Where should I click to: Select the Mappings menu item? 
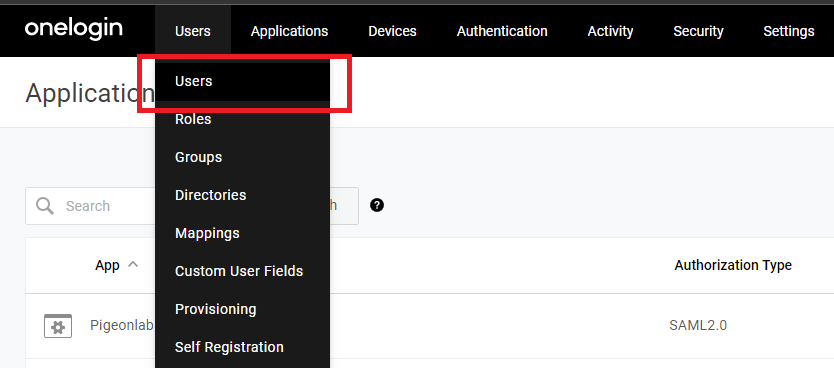point(243,233)
